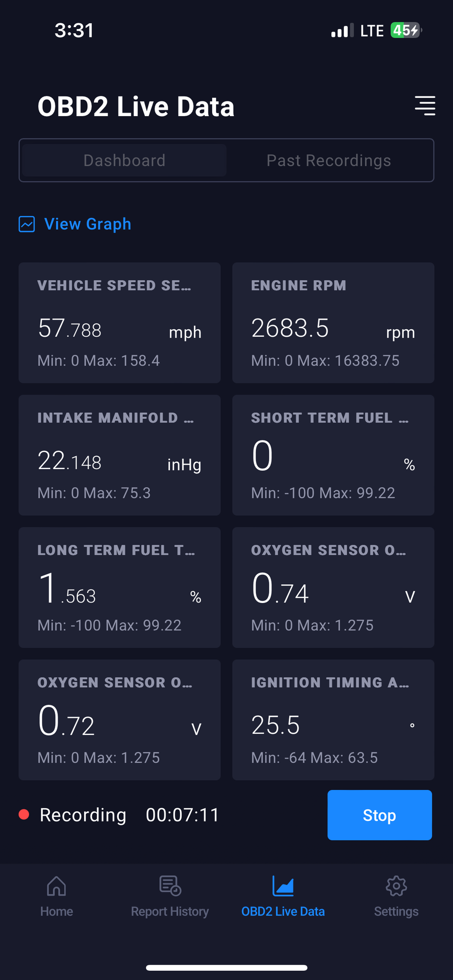453x980 pixels.
Task: Open the hamburger menu icon
Action: pos(425,106)
